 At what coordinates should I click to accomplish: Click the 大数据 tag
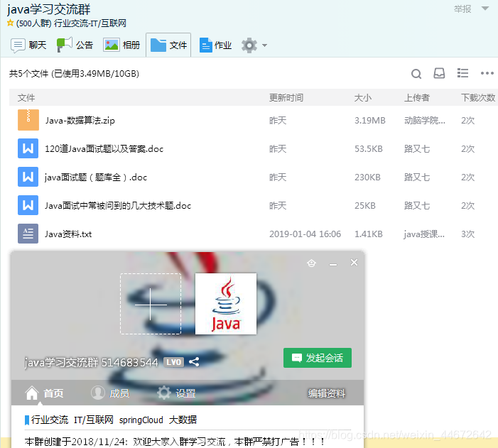coord(183,420)
